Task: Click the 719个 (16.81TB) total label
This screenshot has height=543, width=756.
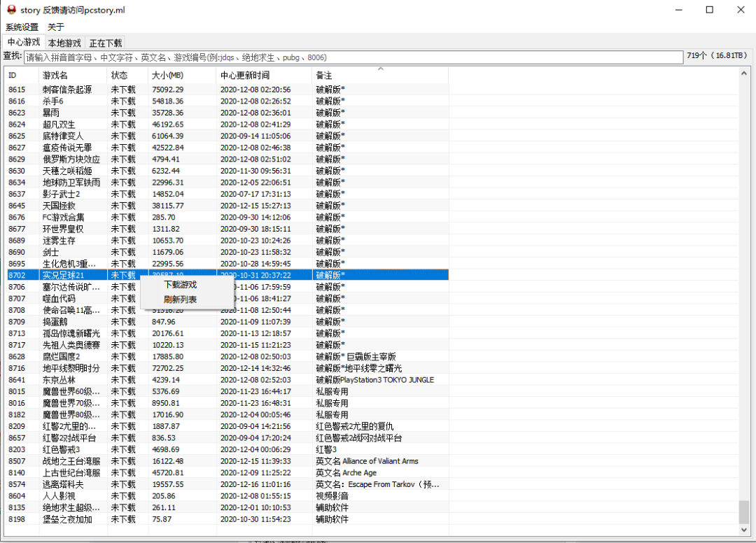Action: click(x=717, y=55)
